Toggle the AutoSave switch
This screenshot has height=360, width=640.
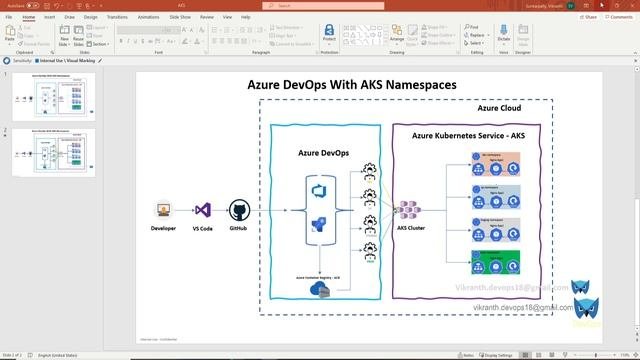pos(33,6)
